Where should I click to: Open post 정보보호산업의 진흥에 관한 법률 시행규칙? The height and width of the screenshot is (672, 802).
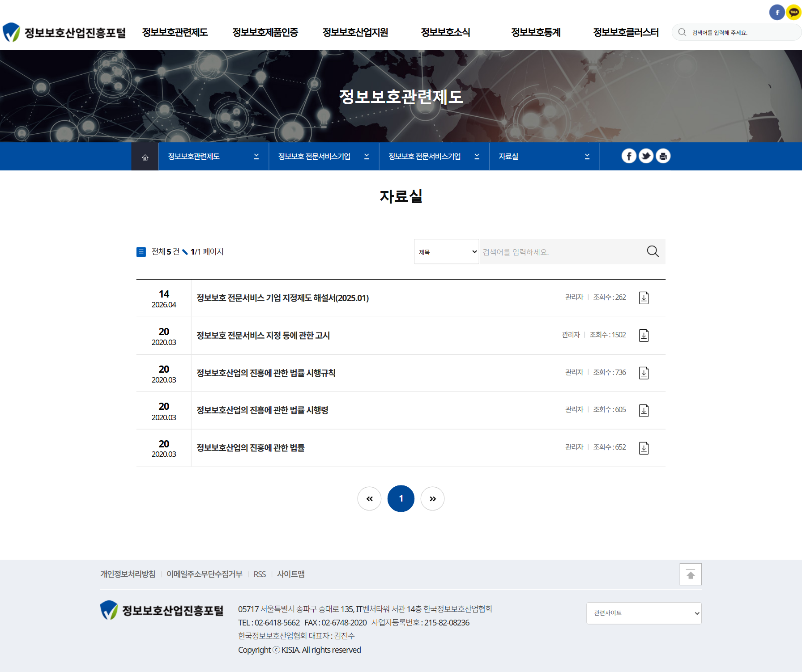click(x=266, y=373)
